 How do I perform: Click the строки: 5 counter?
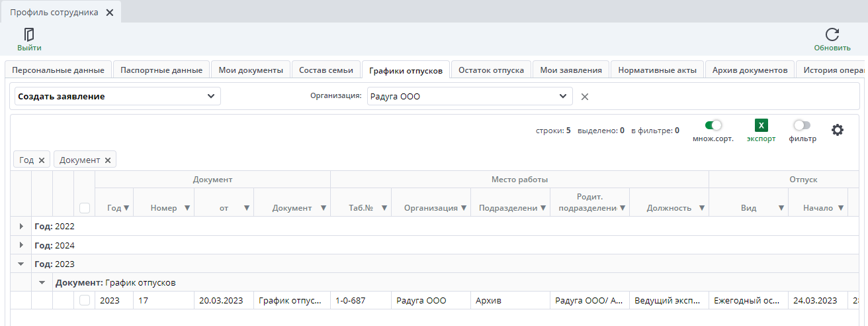[x=553, y=131]
